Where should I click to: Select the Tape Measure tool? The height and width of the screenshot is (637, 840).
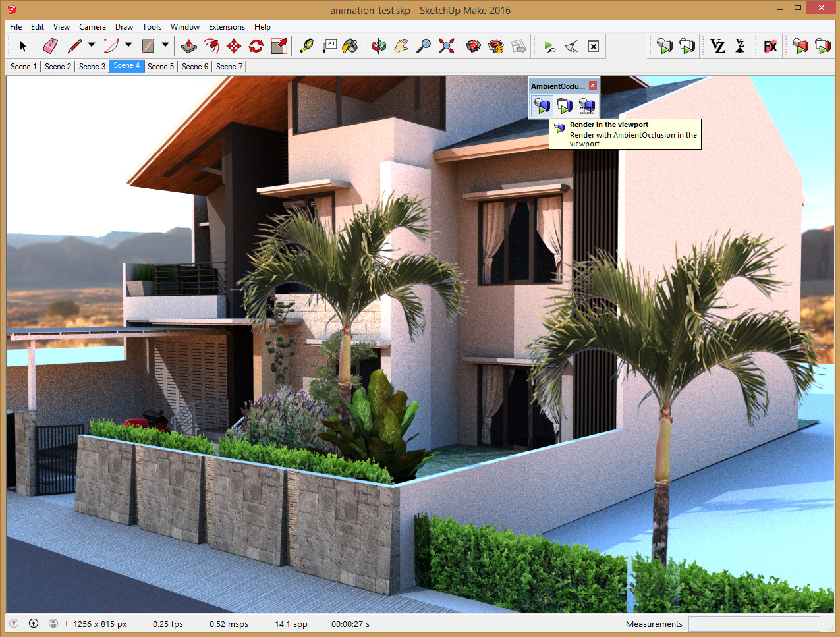coord(306,46)
